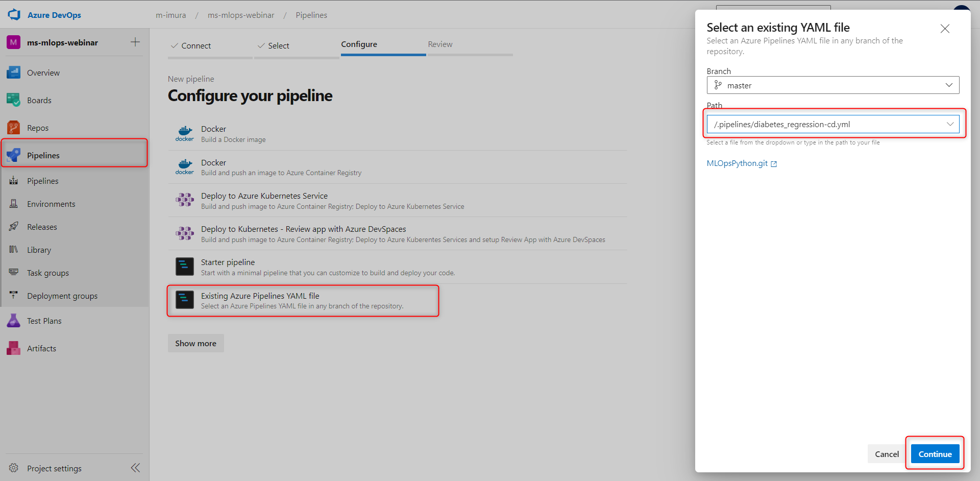The height and width of the screenshot is (481, 980).
Task: Click the Continue button
Action: 935,454
